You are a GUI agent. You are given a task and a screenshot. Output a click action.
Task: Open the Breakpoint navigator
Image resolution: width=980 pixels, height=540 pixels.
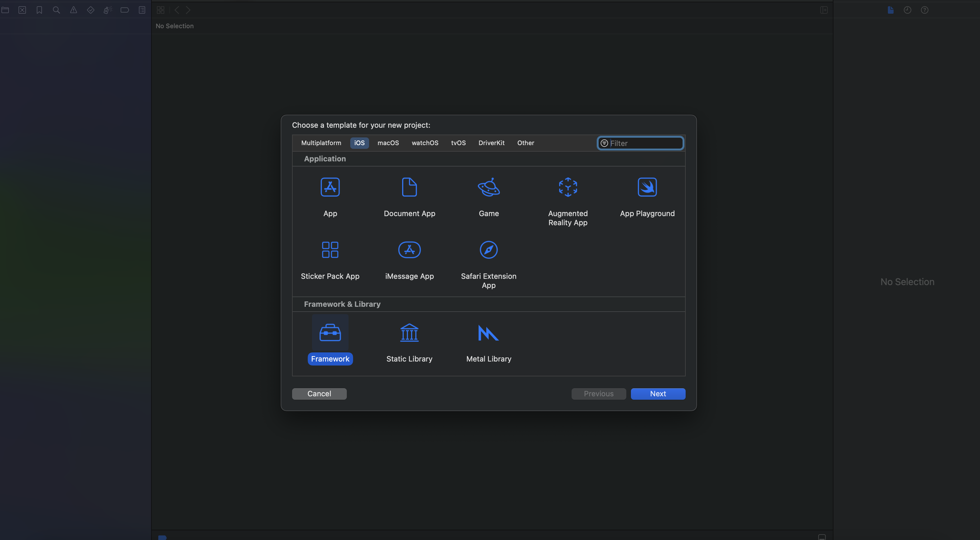pos(125,10)
